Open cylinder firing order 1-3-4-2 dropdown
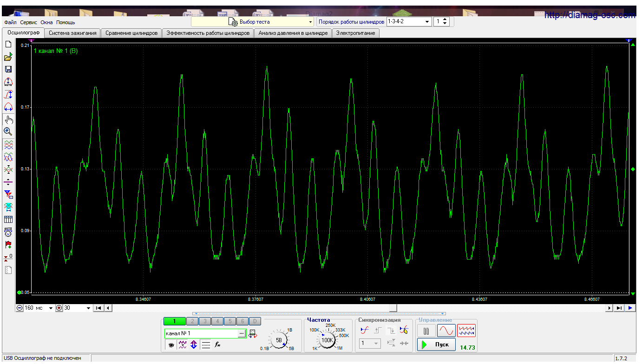642x364 pixels. point(409,22)
